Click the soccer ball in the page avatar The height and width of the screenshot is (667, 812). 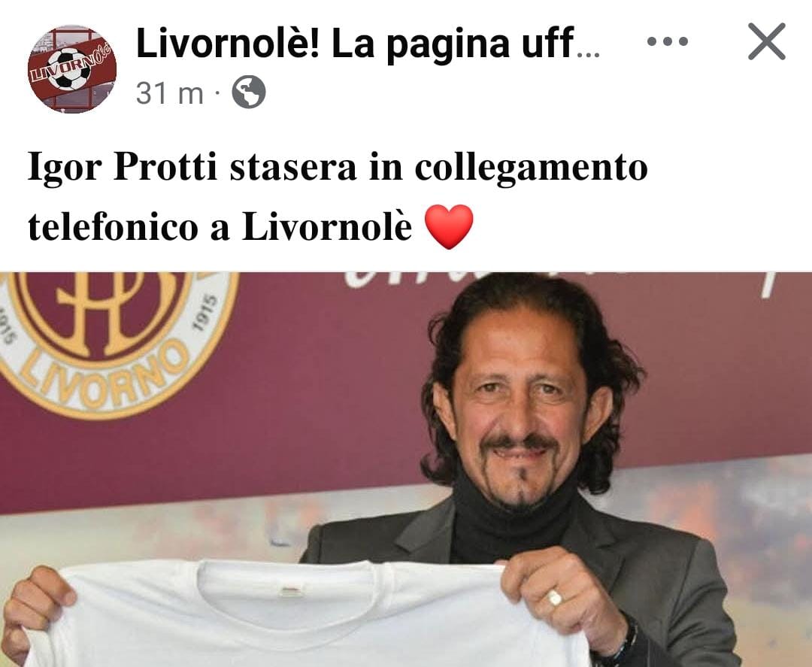pos(69,69)
